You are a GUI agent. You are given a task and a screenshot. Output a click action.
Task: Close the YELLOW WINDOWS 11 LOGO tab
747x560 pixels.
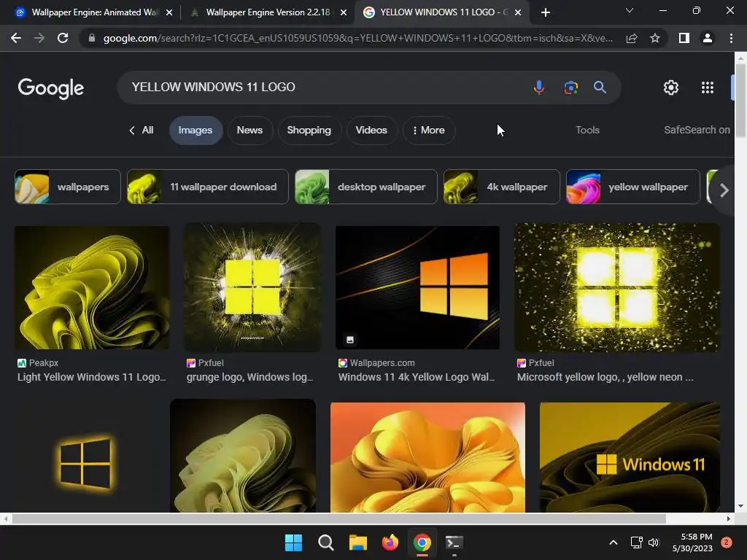pyautogui.click(x=519, y=12)
